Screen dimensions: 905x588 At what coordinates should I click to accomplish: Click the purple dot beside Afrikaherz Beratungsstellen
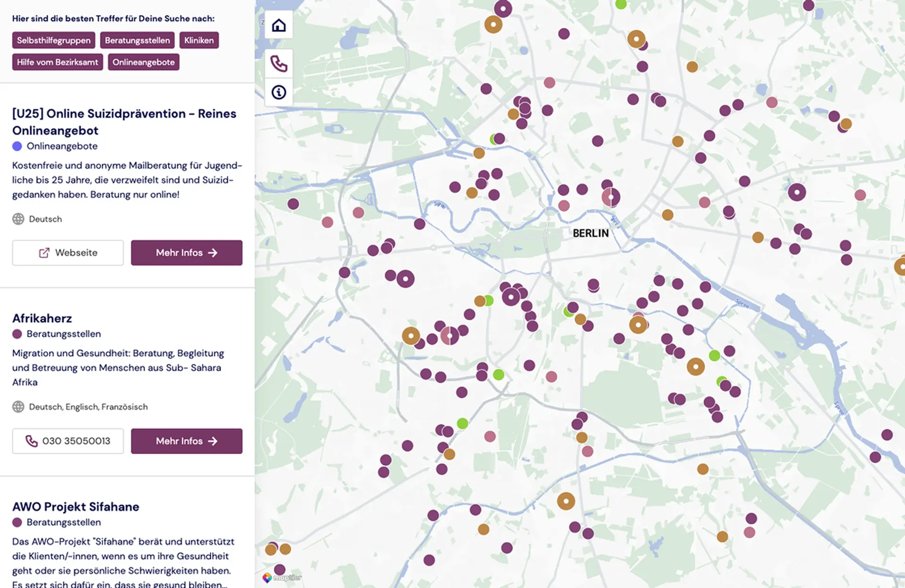pos(17,334)
